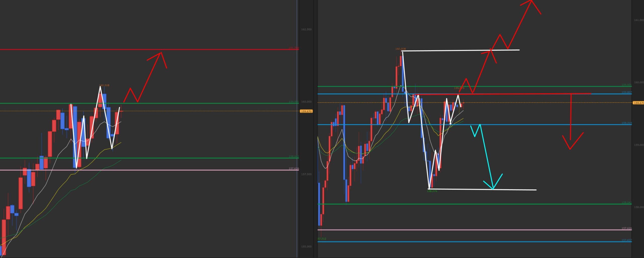The width and height of the screenshot is (644, 258).
Task: Click the 159.931 green line label in right chart
Action: (626, 85)
